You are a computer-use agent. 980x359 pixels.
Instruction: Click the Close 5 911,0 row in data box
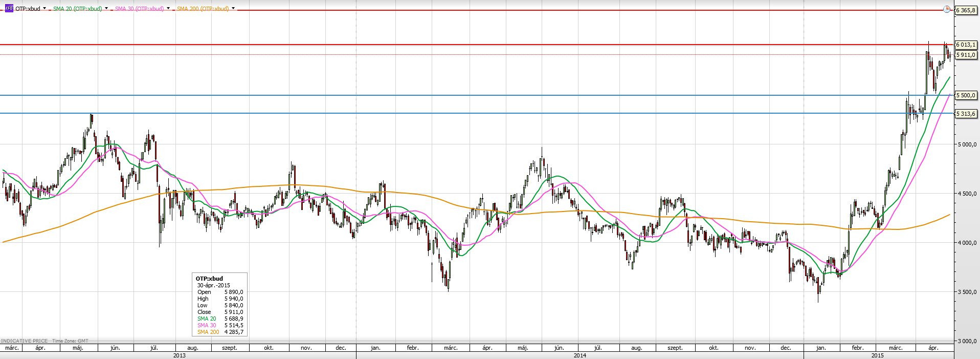pyautogui.click(x=220, y=312)
